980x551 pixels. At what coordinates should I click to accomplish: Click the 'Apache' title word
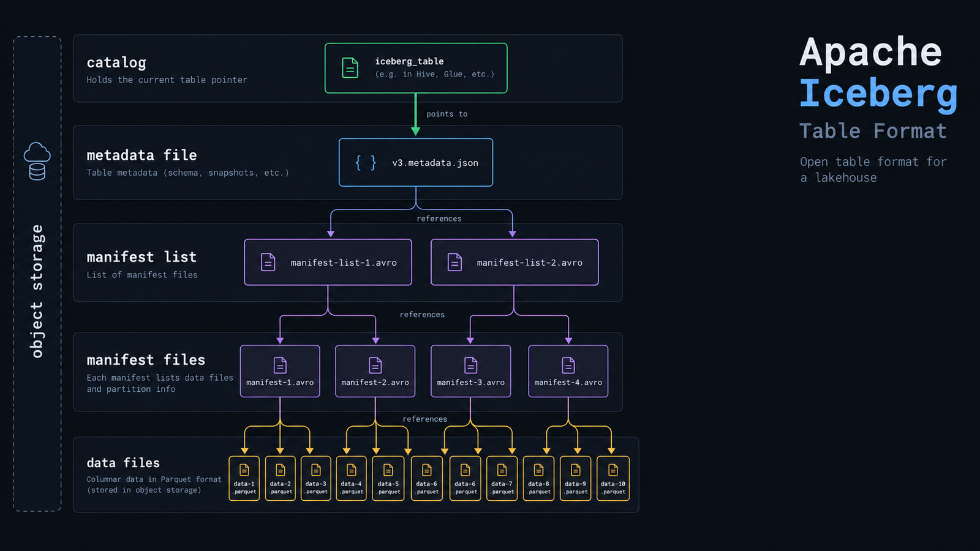(x=870, y=53)
